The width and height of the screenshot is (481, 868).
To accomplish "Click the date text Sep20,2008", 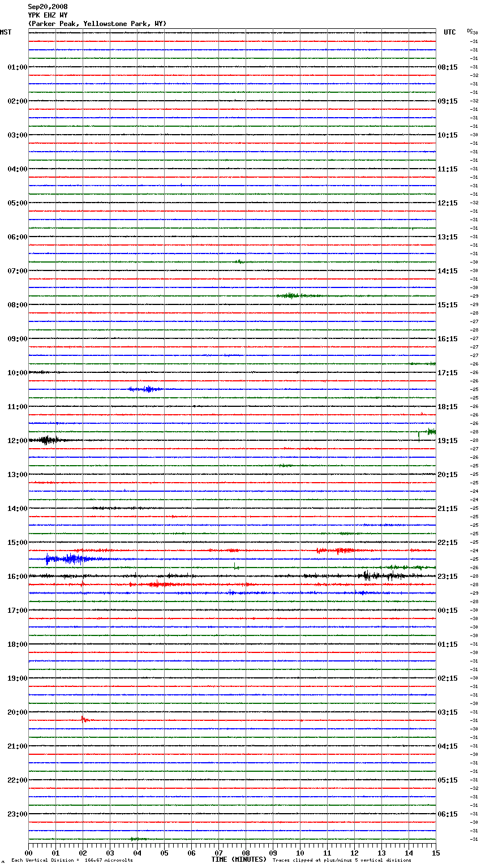I will click(48, 7).
